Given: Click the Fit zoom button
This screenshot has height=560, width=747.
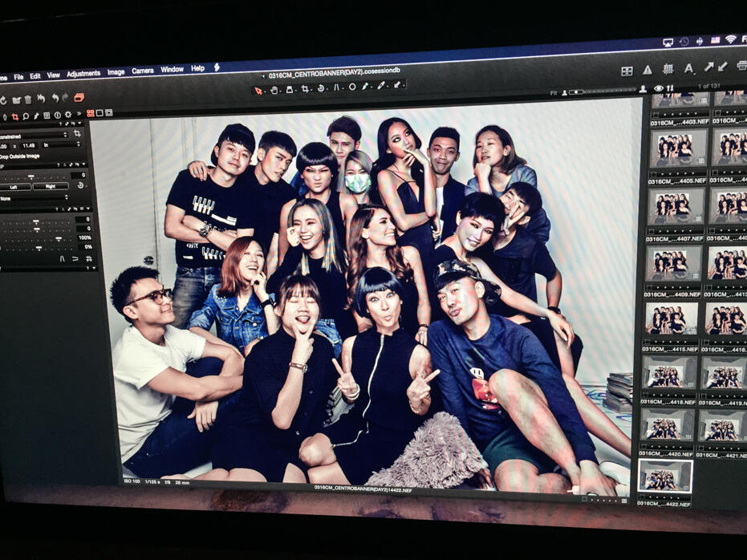Looking at the screenshot, I should pos(554,93).
